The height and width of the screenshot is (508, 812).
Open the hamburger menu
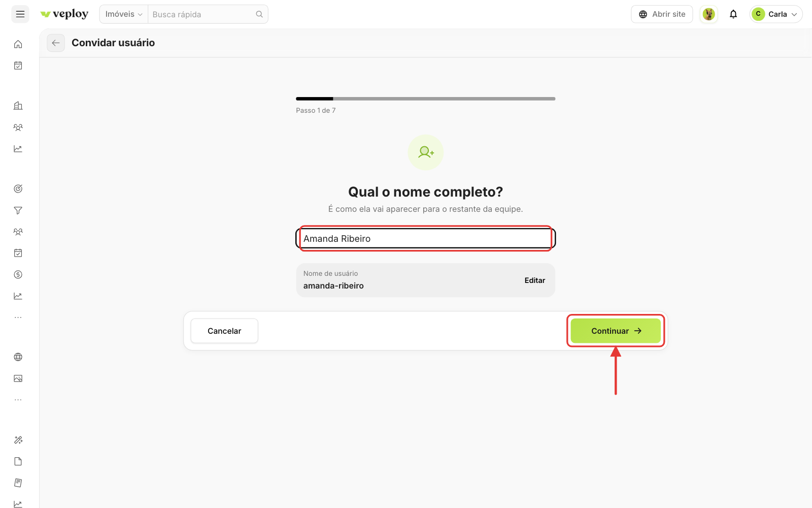[20, 14]
